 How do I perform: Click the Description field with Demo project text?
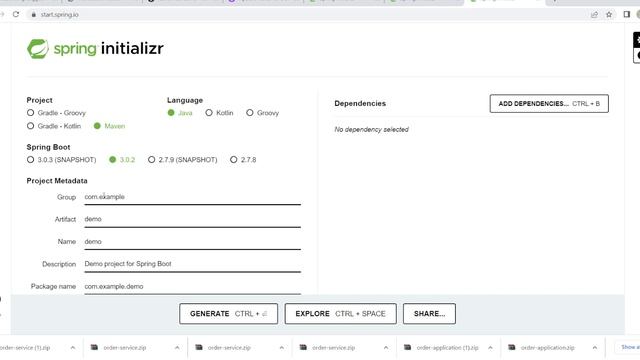pos(193,264)
